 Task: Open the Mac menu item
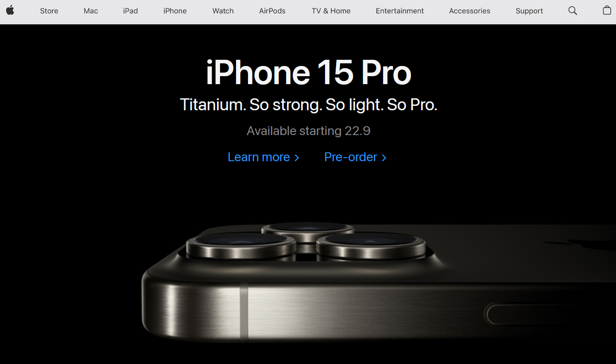click(x=91, y=11)
